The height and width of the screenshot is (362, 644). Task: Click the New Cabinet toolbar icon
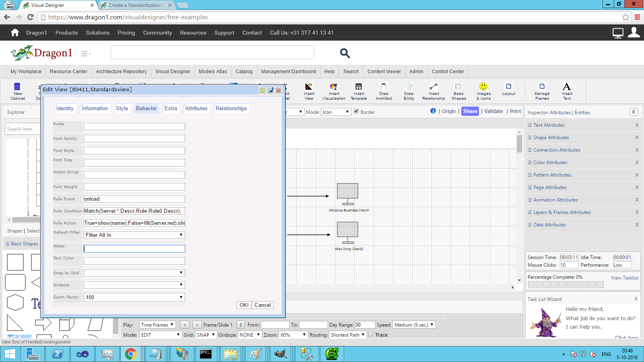point(17,91)
